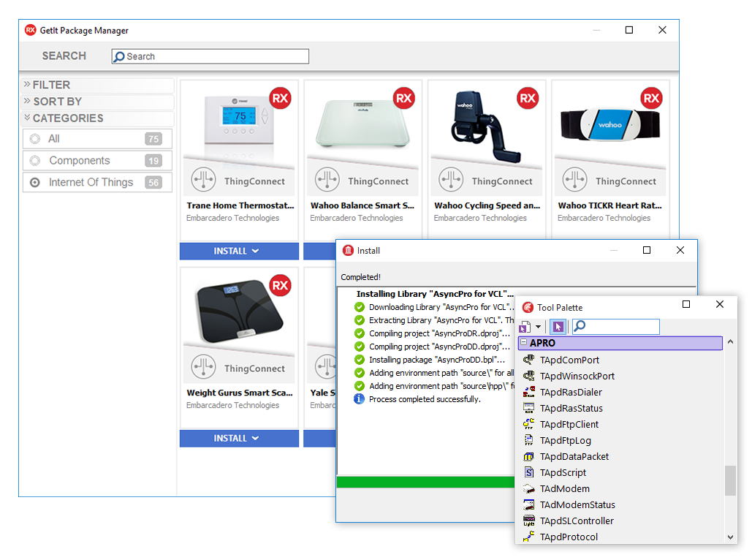Focus the Tool Palette search box
Image resolution: width=752 pixels, height=560 pixels.
click(x=616, y=327)
